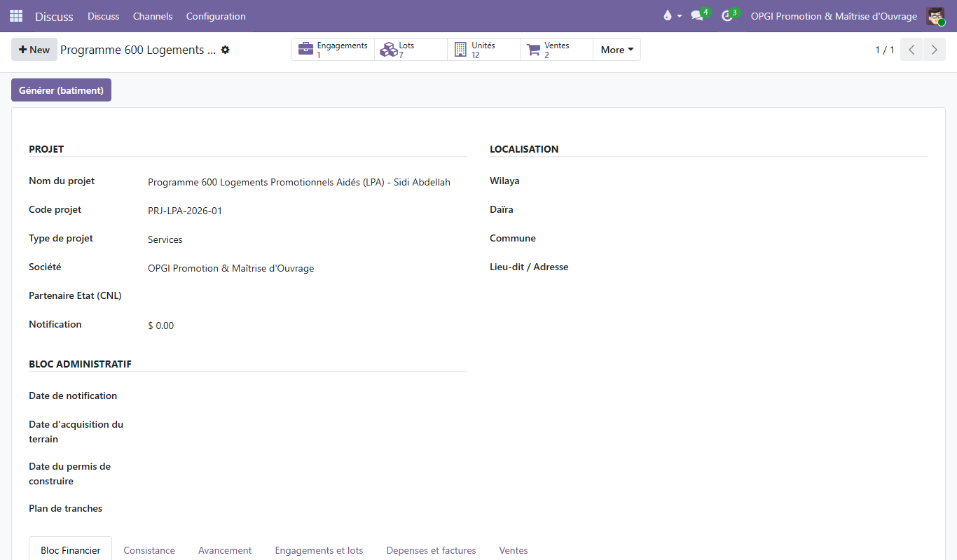Switch to Depenses et factures tab
Screen dimensions: 957x560
[x=431, y=550]
